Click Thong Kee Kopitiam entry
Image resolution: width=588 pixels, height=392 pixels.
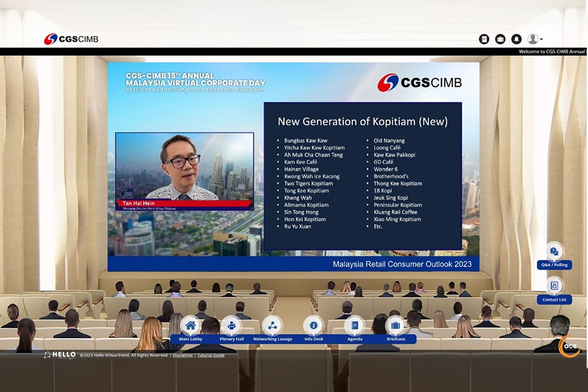397,183
